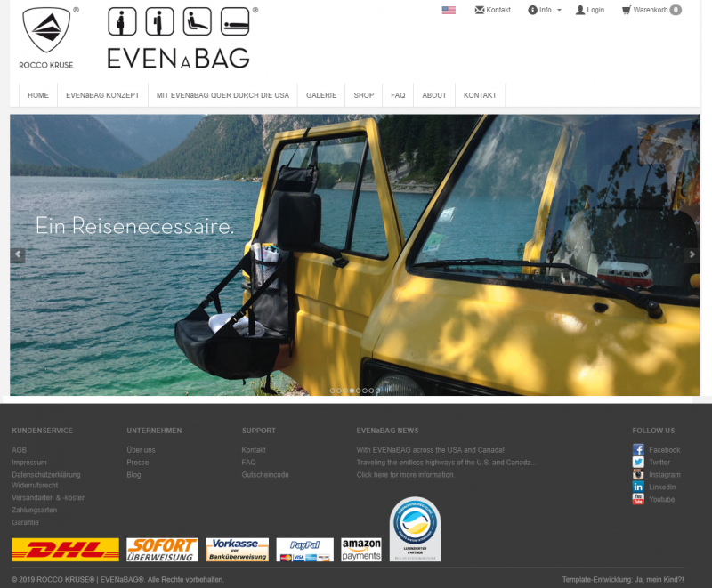Expand the Info dropdown menu
The width and height of the screenshot is (712, 588).
point(545,10)
